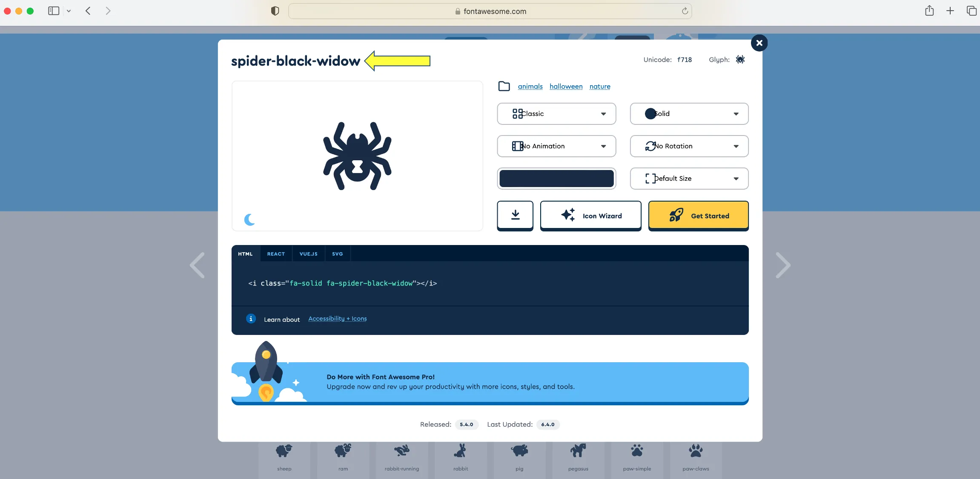This screenshot has height=479, width=980.
Task: Open the Safari privacy shield report
Action: click(x=275, y=11)
